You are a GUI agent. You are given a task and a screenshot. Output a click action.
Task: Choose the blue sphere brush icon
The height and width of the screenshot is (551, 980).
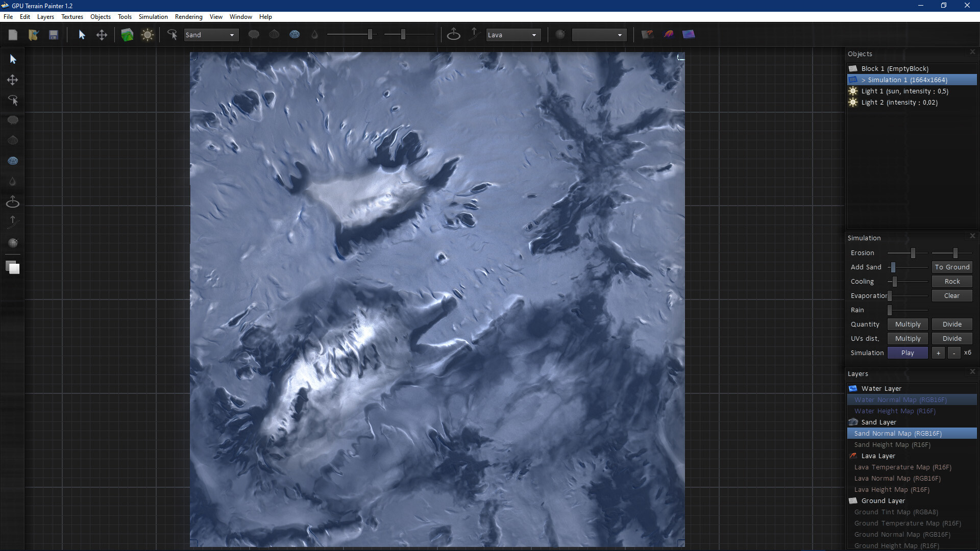12,160
